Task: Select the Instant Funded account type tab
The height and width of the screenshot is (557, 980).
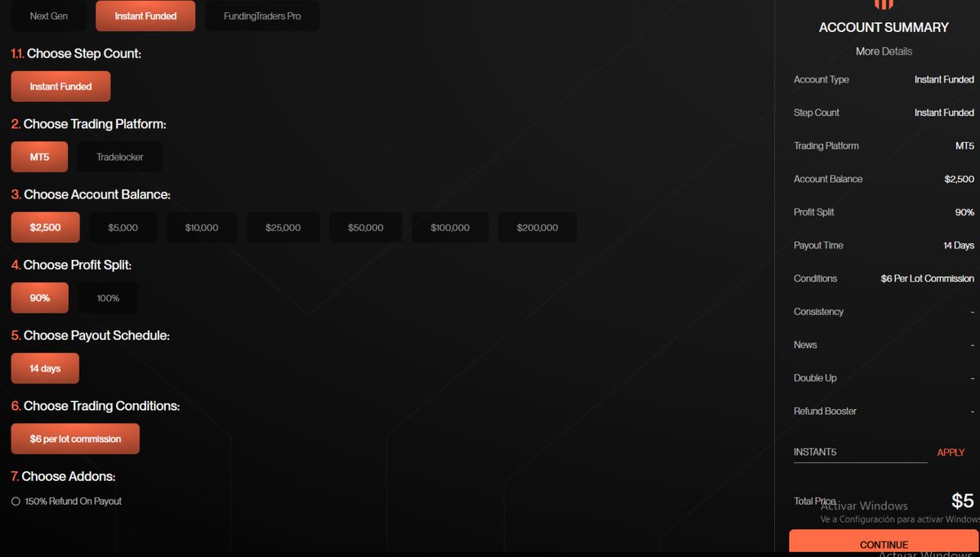Action: coord(145,16)
